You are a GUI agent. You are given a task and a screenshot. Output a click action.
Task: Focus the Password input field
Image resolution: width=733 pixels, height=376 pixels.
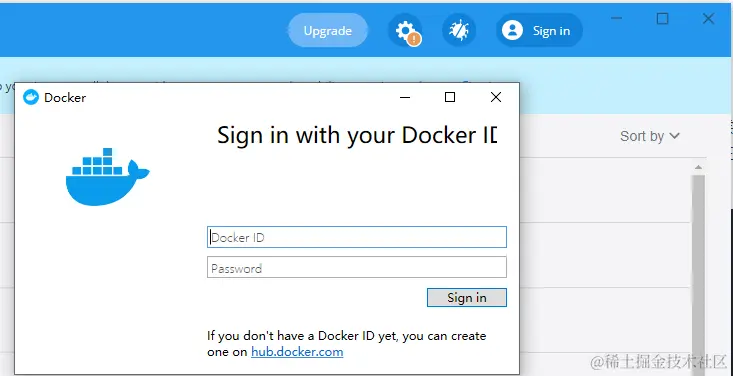tap(357, 268)
